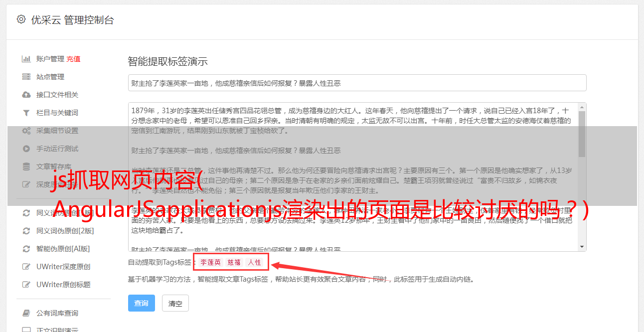The height and width of the screenshot is (332, 644).
Task: Open the UWriter原创标题 menu item
Action: click(63, 285)
